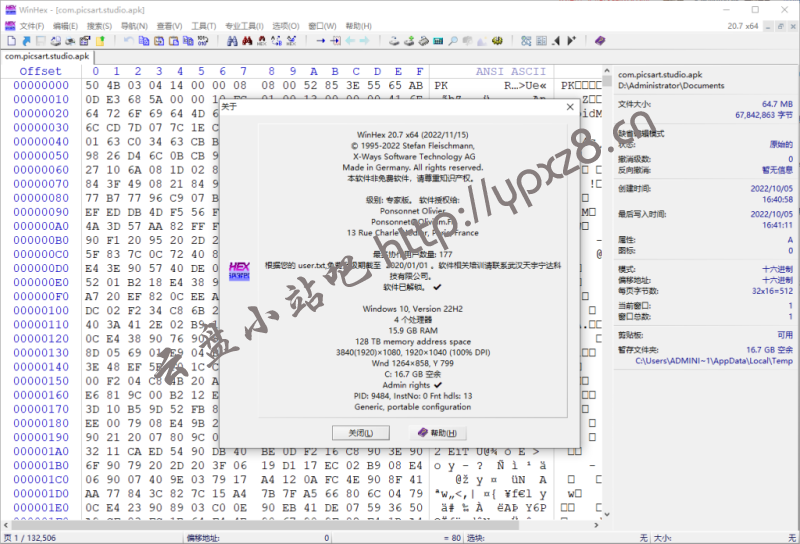The image size is (800, 544).
Task: Click the Calculator icon in toolbar
Action: (438, 41)
